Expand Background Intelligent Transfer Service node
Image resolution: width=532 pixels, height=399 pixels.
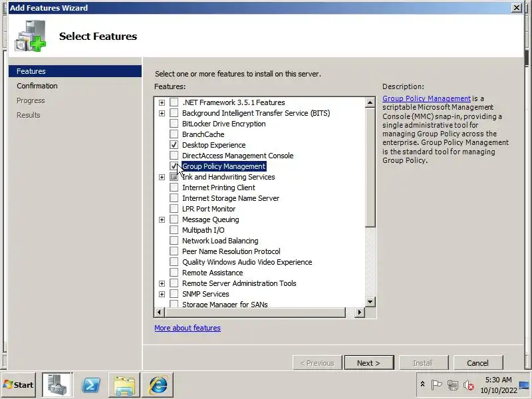tap(162, 113)
